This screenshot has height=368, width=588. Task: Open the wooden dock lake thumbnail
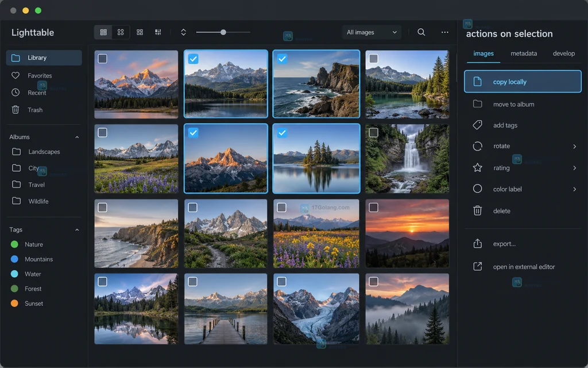click(x=226, y=309)
